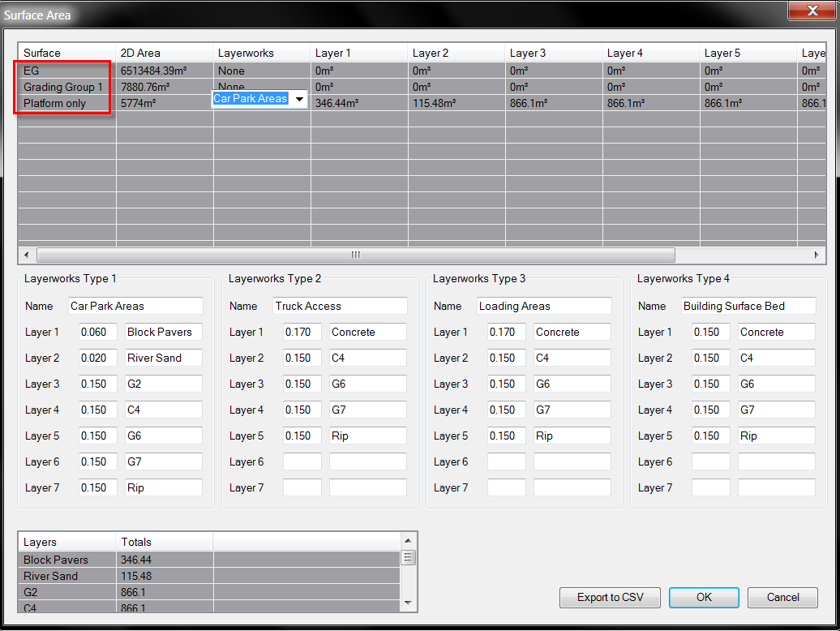Screen dimensions: 840x631
Task: Click the empty Type 2 Layer 7 material field
Action: [x=368, y=488]
